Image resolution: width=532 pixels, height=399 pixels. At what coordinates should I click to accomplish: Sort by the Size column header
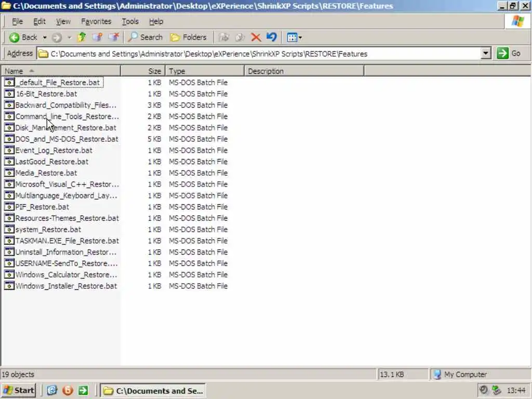click(x=143, y=71)
